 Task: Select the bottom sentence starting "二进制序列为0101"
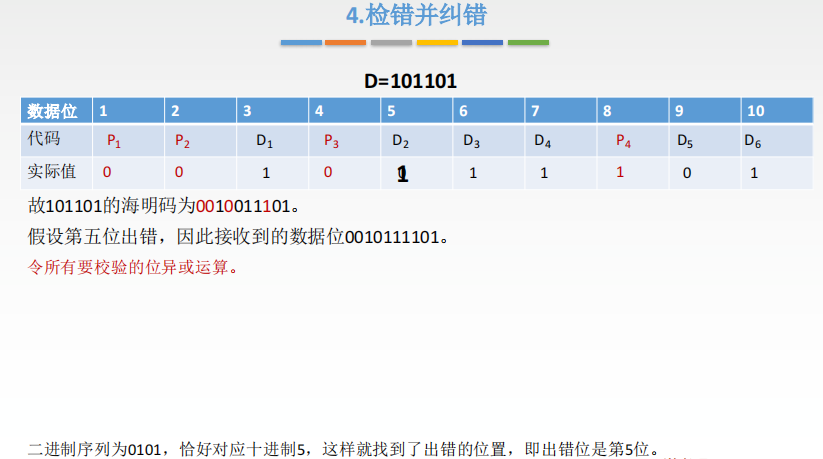click(x=343, y=450)
